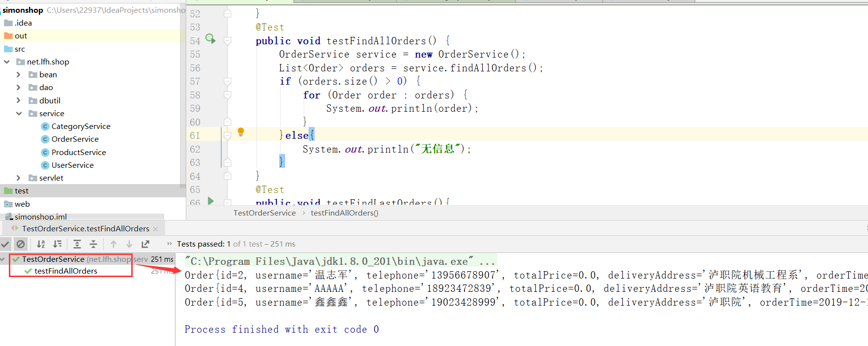Select testFindAllOrders test result
This screenshot has height=346, width=868.
coord(66,271)
